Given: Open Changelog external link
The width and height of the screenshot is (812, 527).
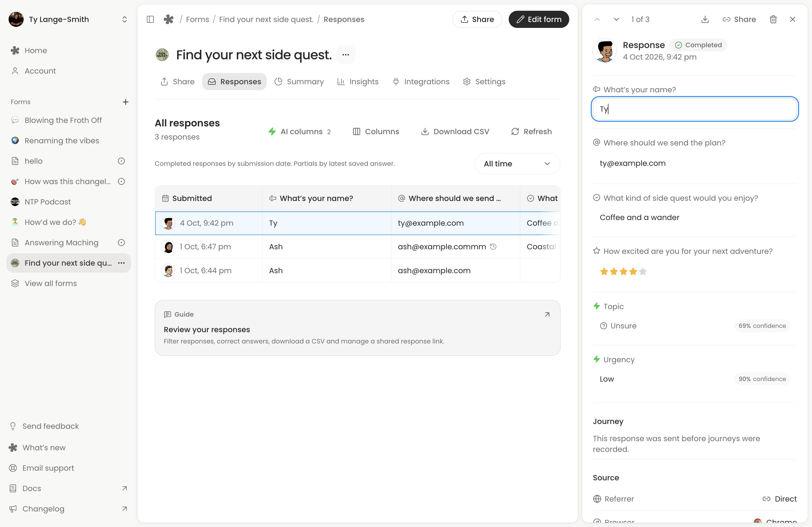Looking at the screenshot, I should [68, 508].
